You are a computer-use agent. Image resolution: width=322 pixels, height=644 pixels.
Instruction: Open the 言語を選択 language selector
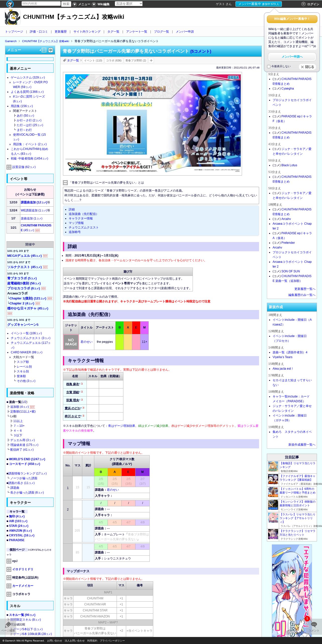click(x=129, y=4)
